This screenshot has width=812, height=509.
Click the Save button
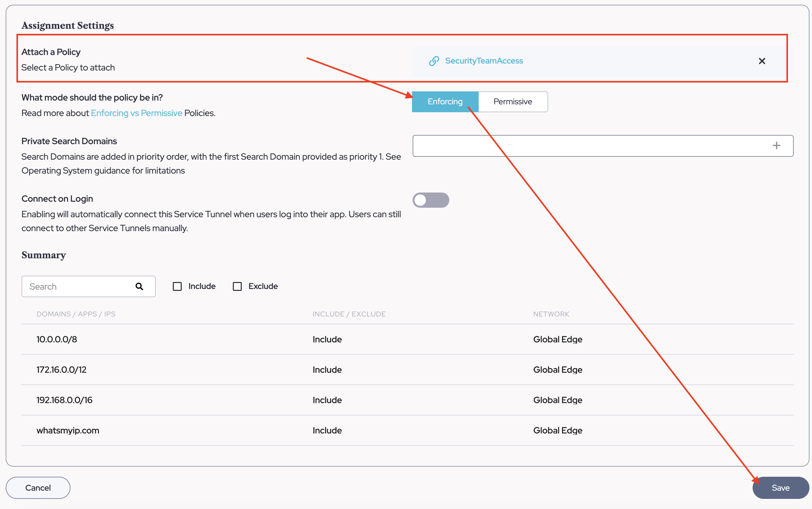pos(780,488)
